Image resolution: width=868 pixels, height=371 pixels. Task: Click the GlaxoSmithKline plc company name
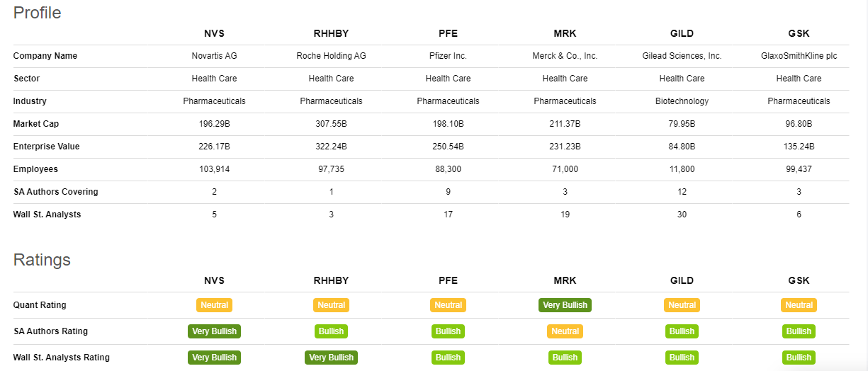(799, 56)
